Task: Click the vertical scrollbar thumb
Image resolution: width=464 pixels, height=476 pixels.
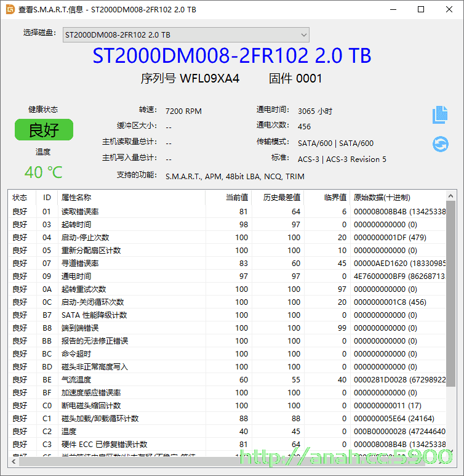Action: coord(450,293)
